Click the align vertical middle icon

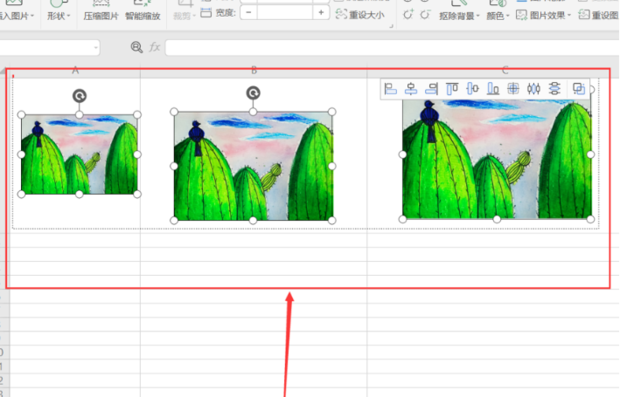473,89
